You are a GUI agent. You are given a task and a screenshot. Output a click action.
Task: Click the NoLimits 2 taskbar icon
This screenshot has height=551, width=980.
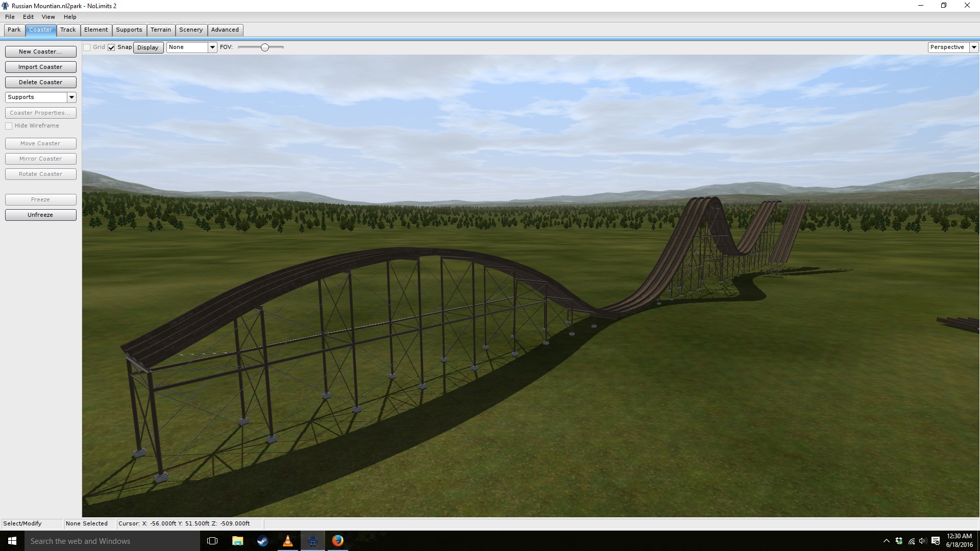313,541
